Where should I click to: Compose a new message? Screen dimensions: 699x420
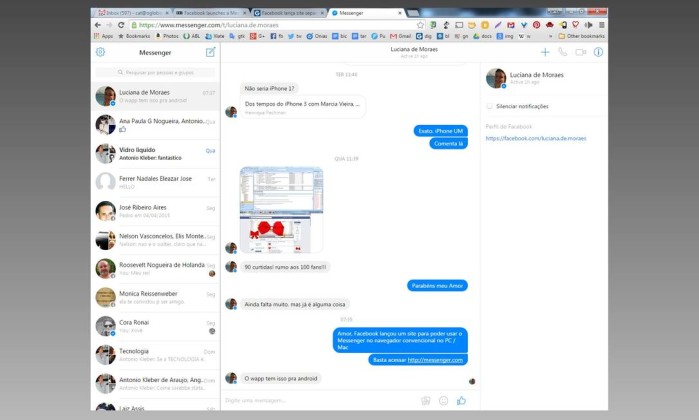click(x=210, y=52)
